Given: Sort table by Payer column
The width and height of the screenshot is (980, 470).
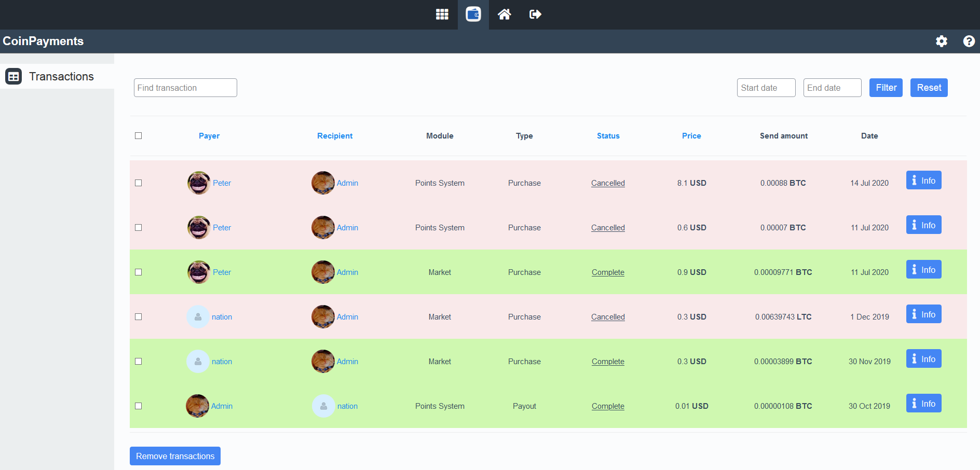Looking at the screenshot, I should (209, 136).
